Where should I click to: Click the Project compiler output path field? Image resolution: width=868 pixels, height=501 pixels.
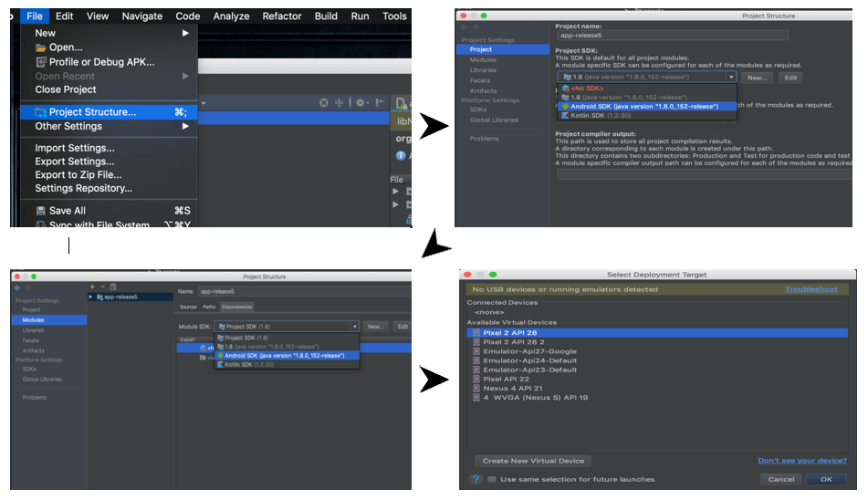point(704,174)
